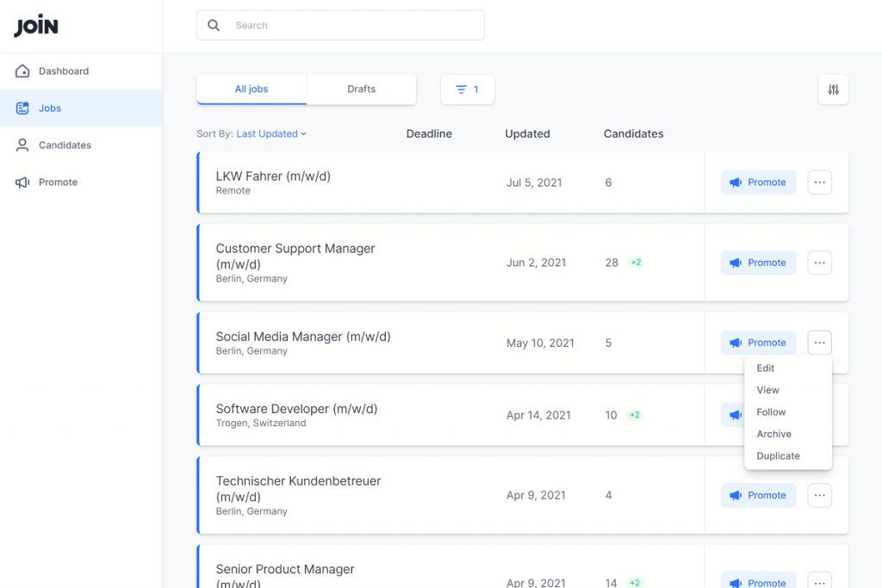Open the filter button showing 1
The width and height of the screenshot is (882, 588).
[467, 90]
